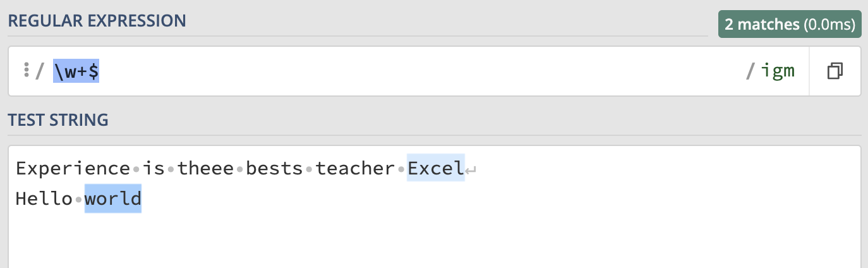Screen dimensions: 868x268
Task: Copy the regular expression to clipboard
Action: [835, 71]
